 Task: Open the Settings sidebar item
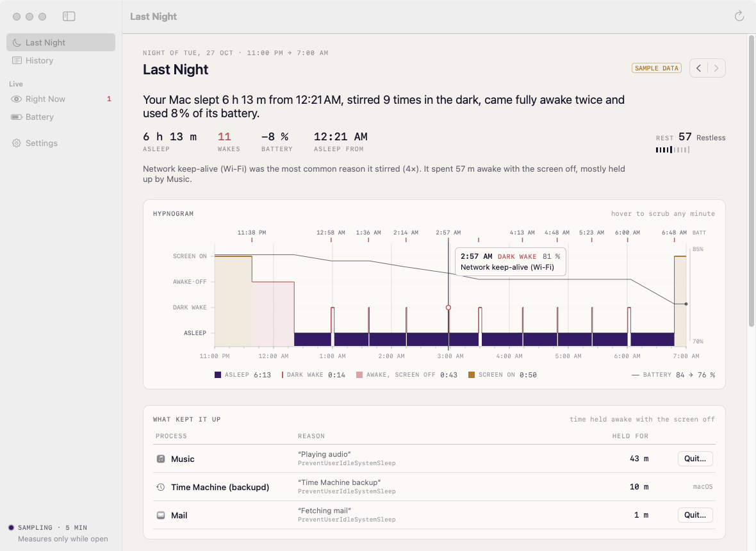point(61,143)
